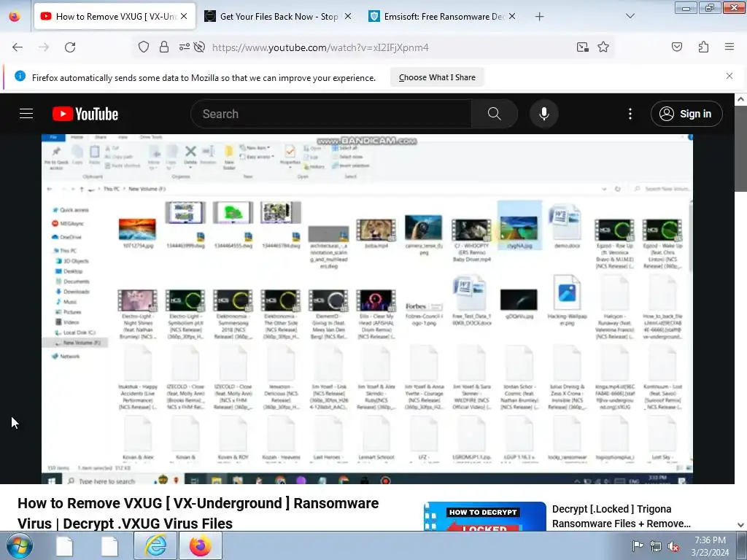Click the network tray icon
This screenshot has height=560, width=747.
[656, 546]
